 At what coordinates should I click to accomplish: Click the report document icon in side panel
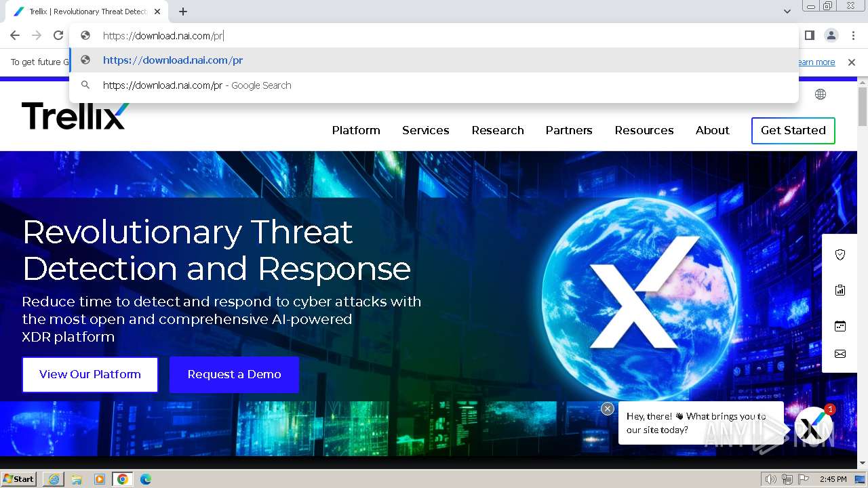click(x=840, y=290)
